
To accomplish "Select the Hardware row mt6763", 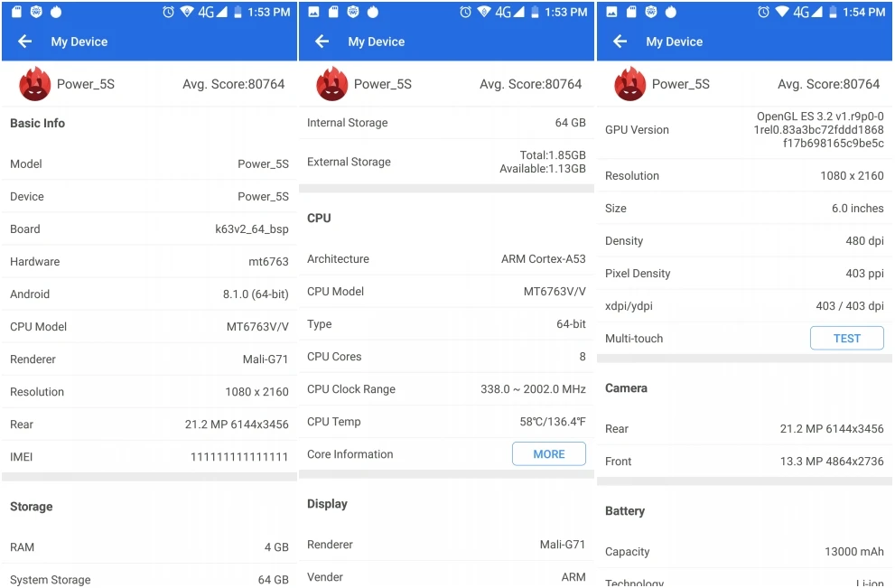I will coord(150,261).
